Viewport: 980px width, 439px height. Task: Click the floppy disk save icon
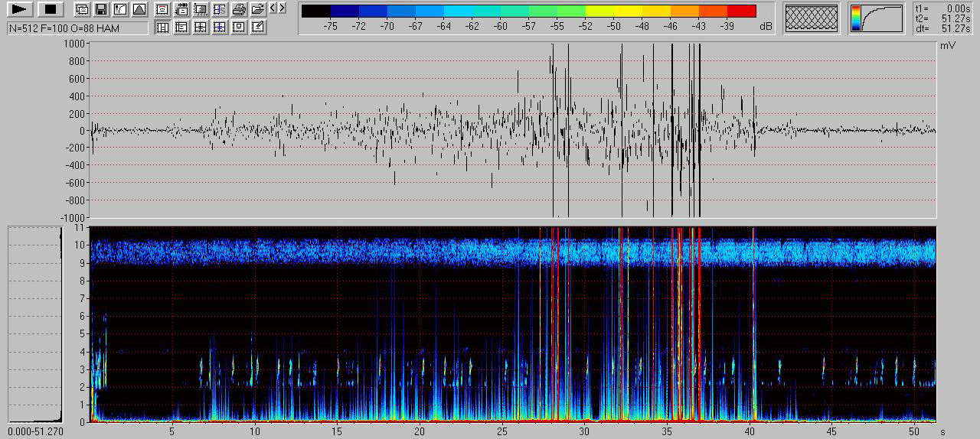(x=100, y=10)
